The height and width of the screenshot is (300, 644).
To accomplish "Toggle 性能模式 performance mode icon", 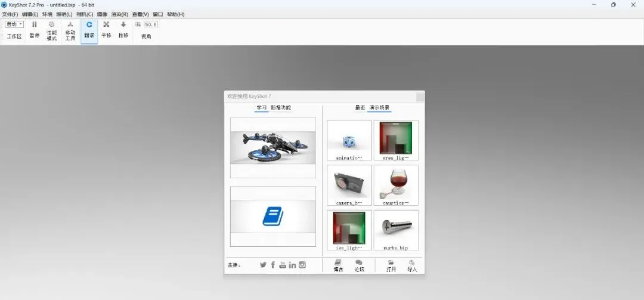I will pos(51,24).
